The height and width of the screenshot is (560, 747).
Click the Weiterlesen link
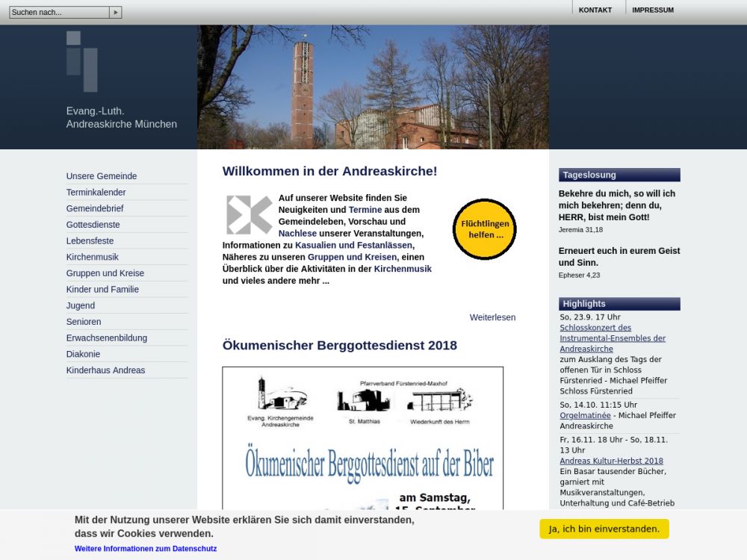[x=492, y=317]
